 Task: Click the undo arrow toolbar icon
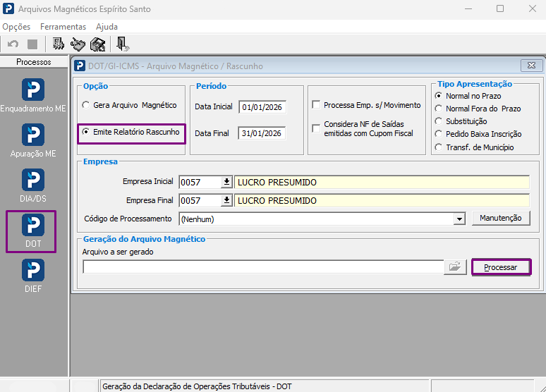[x=13, y=44]
